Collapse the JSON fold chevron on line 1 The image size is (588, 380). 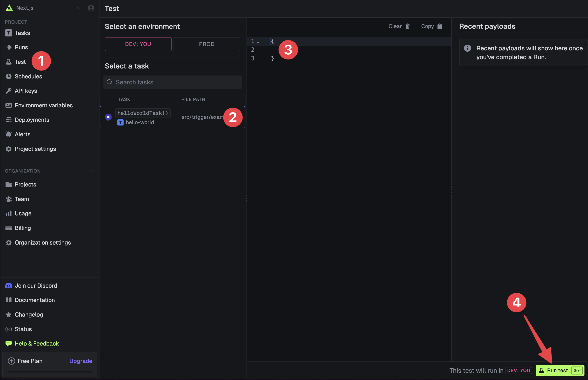[x=258, y=42]
